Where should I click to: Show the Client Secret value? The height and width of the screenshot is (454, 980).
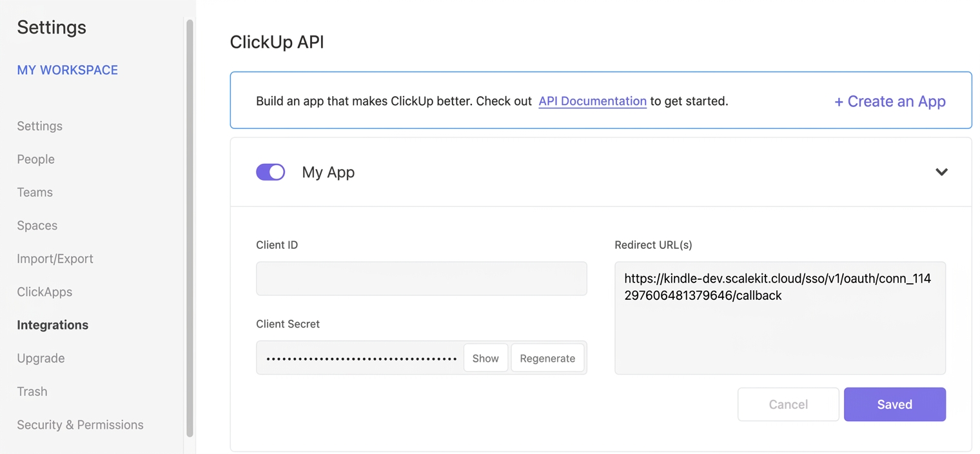485,358
